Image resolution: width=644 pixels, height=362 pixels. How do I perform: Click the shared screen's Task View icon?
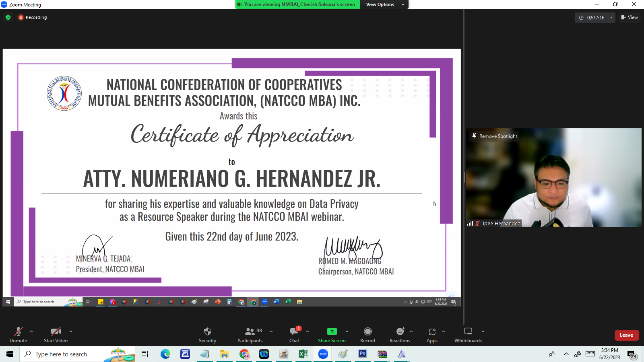tap(88, 302)
